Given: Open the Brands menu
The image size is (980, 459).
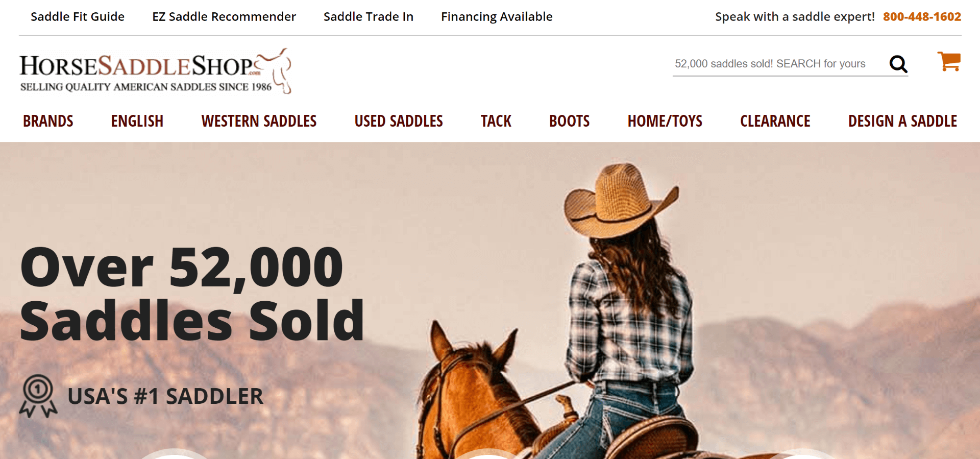Looking at the screenshot, I should coord(48,121).
